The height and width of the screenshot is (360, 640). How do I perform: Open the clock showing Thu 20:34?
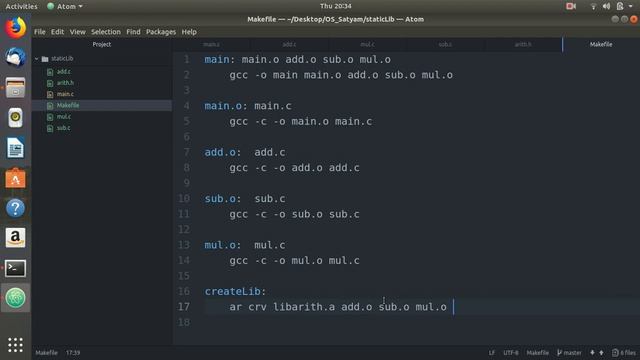pyautogui.click(x=336, y=6)
